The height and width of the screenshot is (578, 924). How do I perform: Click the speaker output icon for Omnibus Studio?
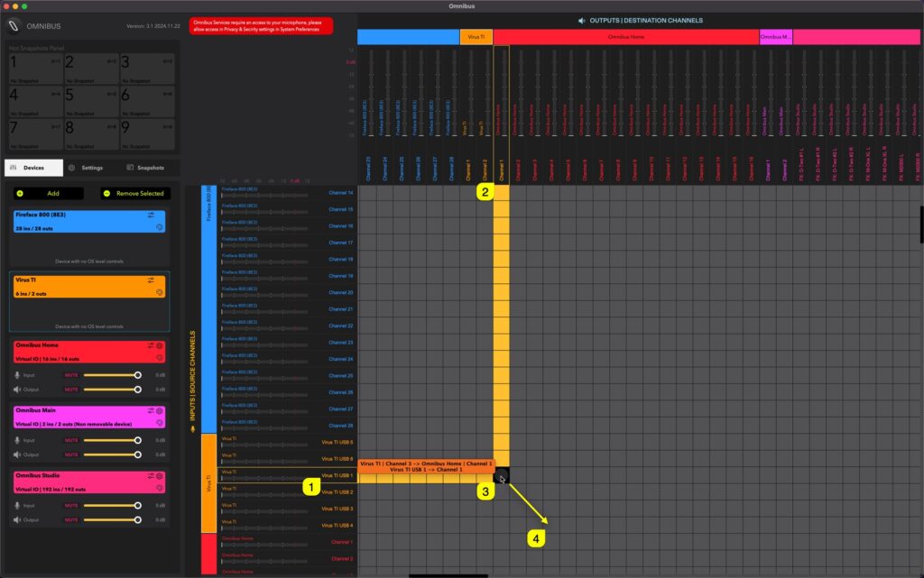point(16,521)
